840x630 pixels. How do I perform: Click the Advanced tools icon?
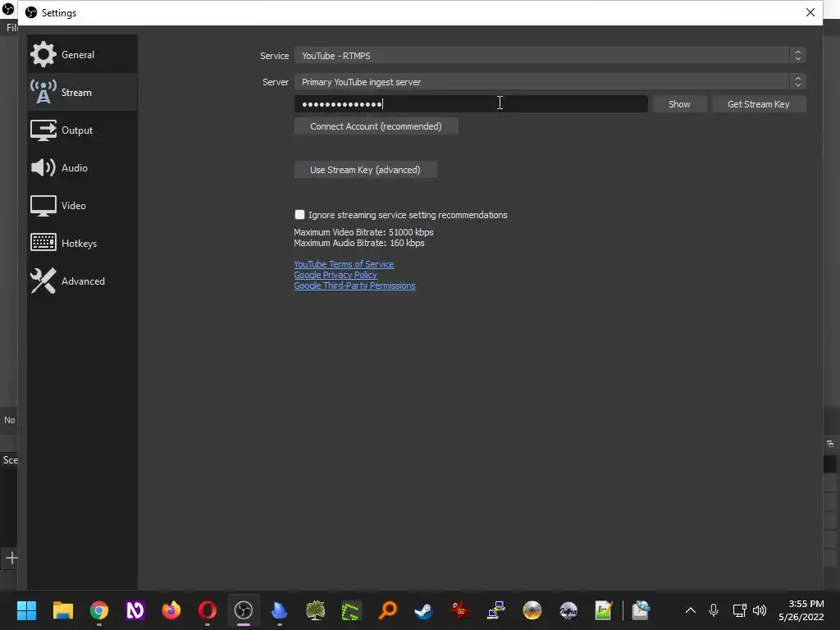43,281
